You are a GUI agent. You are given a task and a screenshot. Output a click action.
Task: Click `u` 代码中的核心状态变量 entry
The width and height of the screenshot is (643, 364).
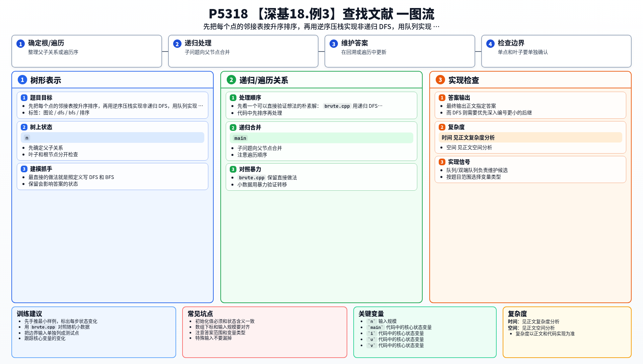(x=395, y=340)
